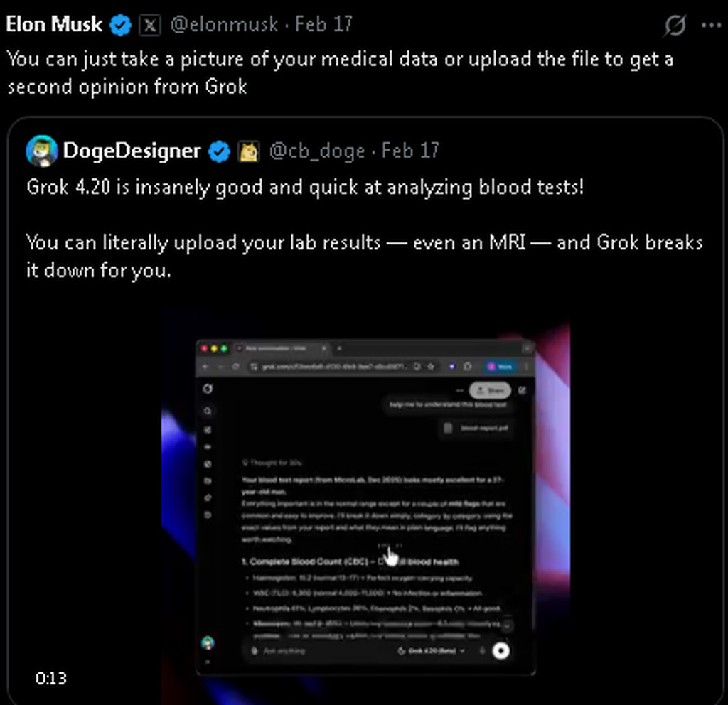This screenshot has height=705, width=728.
Task: Click the Grok explain-post icon on the tweet
Action: click(675, 26)
